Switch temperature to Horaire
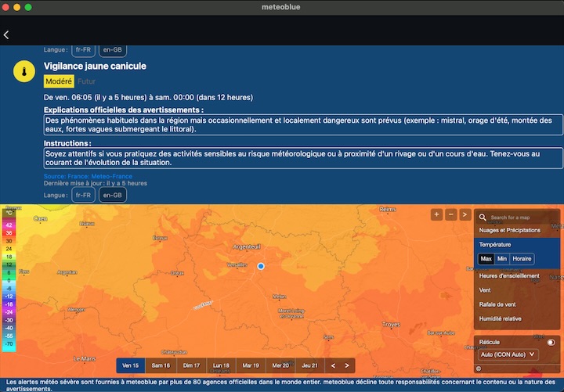This screenshot has width=564, height=392. (522, 259)
